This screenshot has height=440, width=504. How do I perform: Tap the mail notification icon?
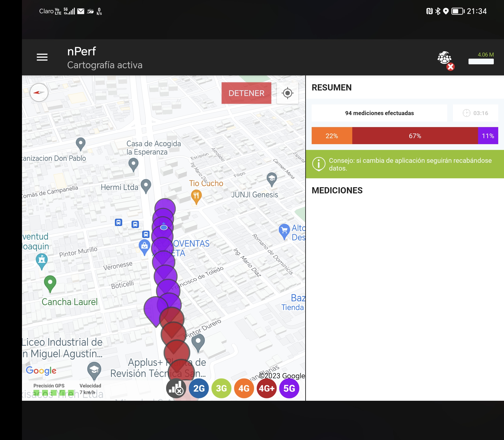[81, 11]
